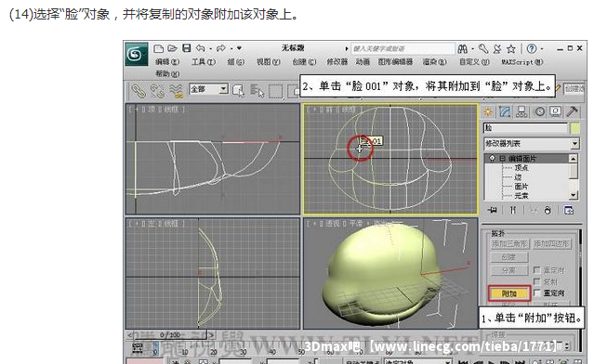Click the Remove Modifier trash-can icon below the stack
The height and width of the screenshot is (364, 594).
coord(548,210)
